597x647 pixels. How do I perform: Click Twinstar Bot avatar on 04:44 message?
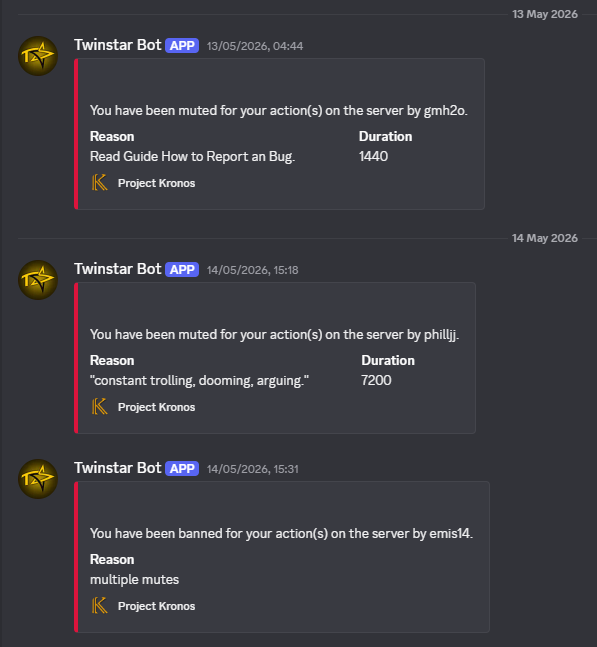38,56
